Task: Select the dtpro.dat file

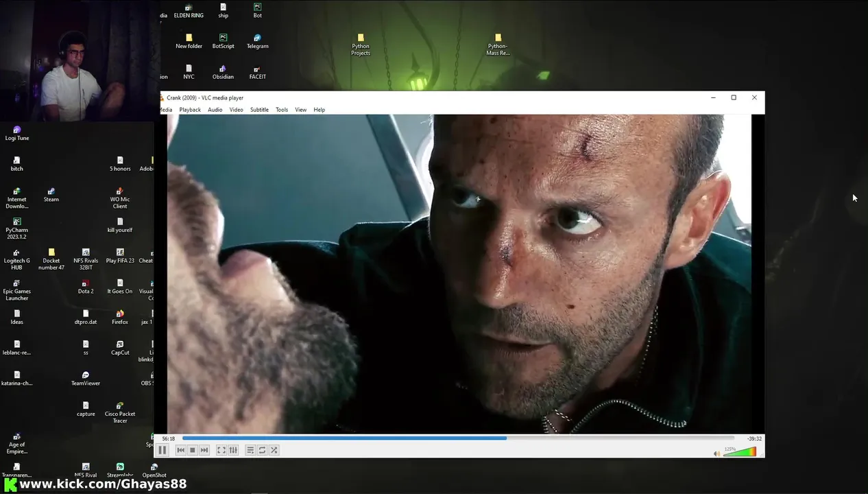Action: click(x=86, y=317)
